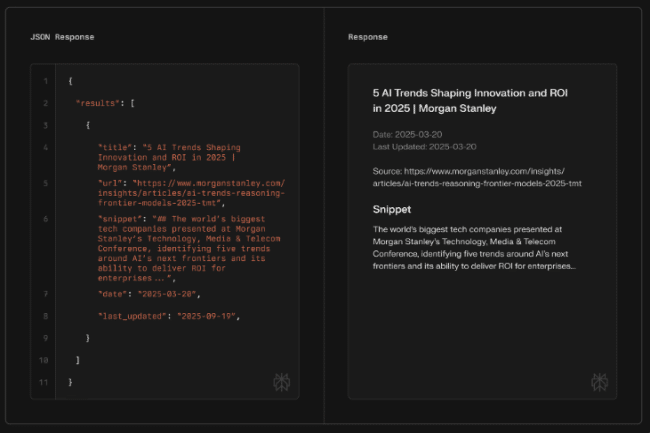650x433 pixels.
Task: Click the logo icon in the Response card
Action: [598, 381]
